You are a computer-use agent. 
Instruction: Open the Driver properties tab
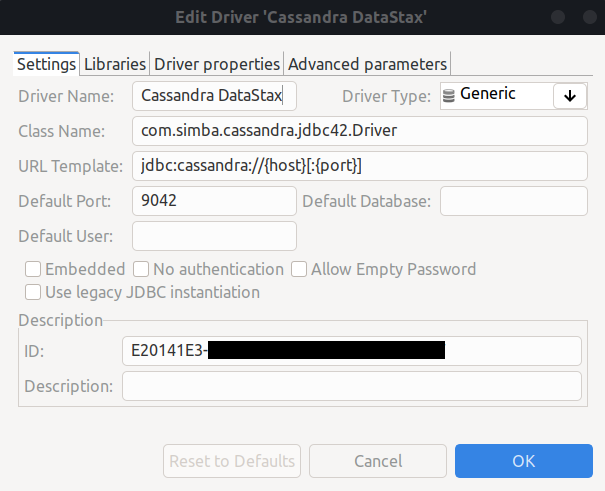(217, 64)
